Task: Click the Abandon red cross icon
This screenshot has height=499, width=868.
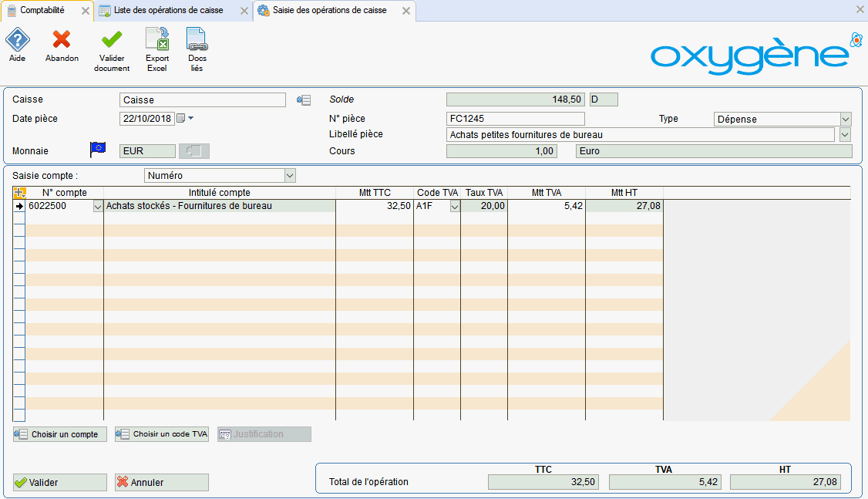Action: 62,41
